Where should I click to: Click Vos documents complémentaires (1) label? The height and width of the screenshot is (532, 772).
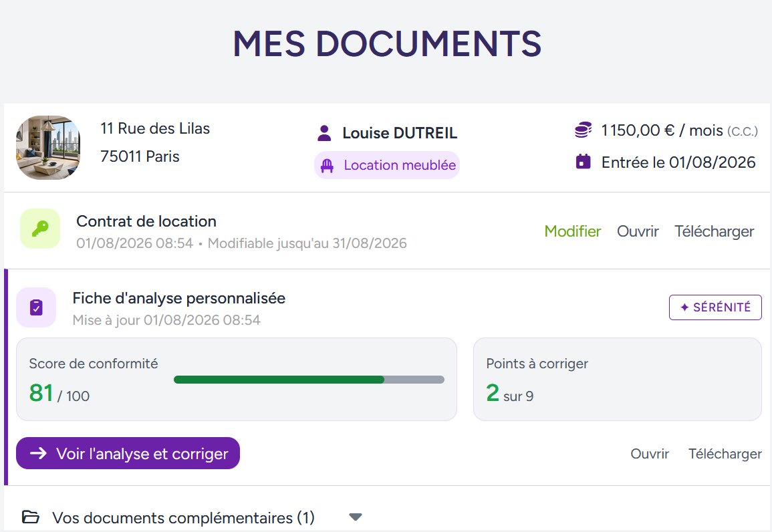(183, 518)
